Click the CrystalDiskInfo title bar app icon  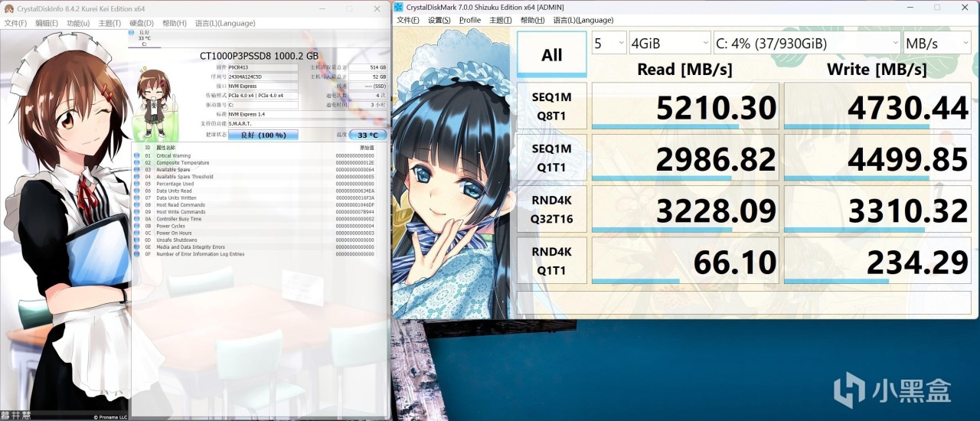click(x=9, y=8)
